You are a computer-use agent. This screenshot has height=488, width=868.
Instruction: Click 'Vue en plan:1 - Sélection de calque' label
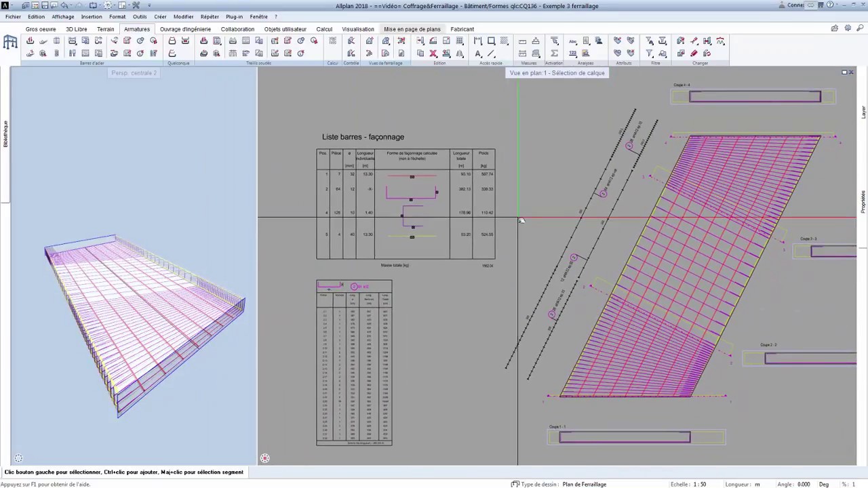[x=557, y=73]
